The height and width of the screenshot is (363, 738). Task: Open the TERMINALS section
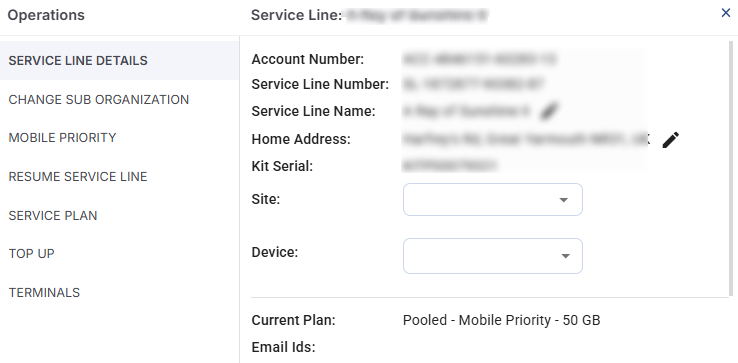pos(119,292)
